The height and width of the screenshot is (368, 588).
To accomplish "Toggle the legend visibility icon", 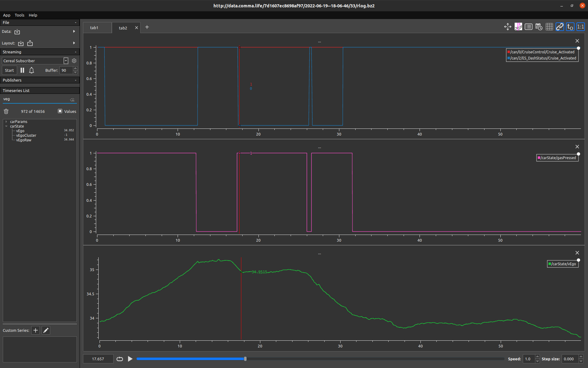I will (528, 27).
